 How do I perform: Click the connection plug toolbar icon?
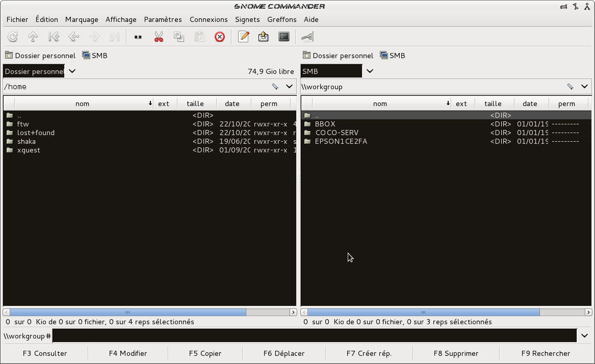pyautogui.click(x=307, y=37)
